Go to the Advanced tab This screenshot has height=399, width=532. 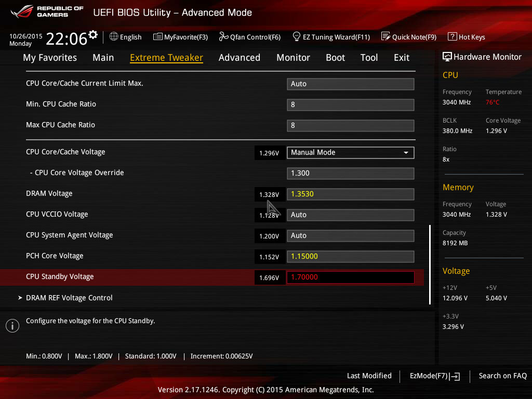(239, 58)
